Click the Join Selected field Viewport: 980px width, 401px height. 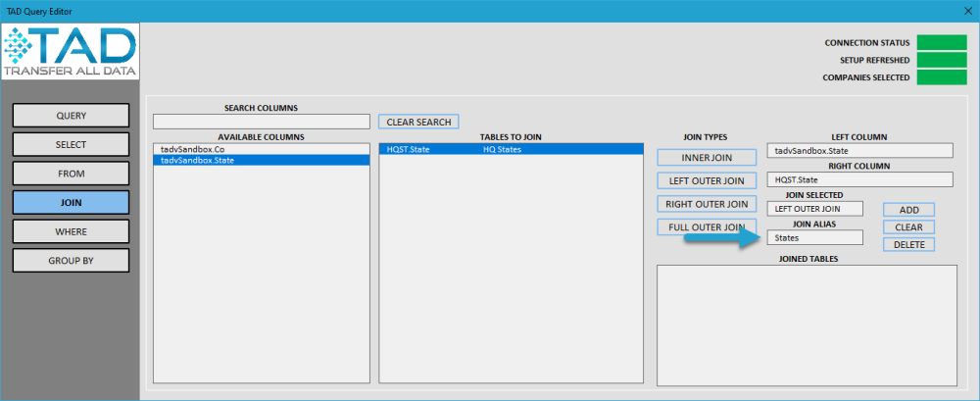point(815,209)
